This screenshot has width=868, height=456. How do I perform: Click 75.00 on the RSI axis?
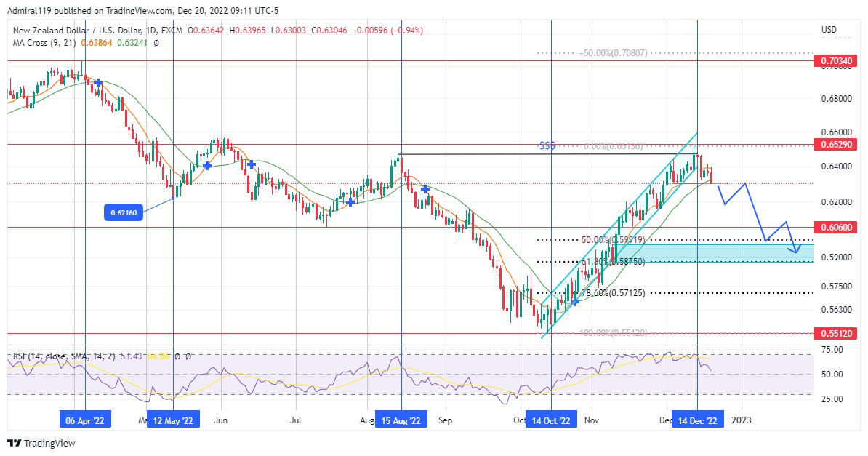[x=832, y=350]
